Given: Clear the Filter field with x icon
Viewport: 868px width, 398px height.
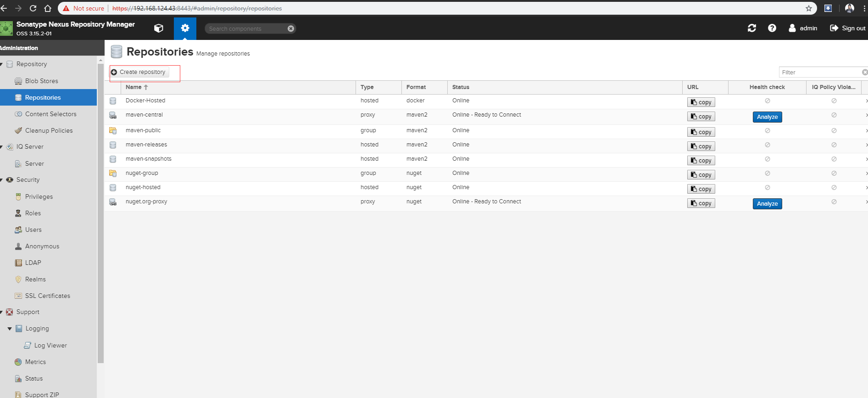Looking at the screenshot, I should [865, 72].
